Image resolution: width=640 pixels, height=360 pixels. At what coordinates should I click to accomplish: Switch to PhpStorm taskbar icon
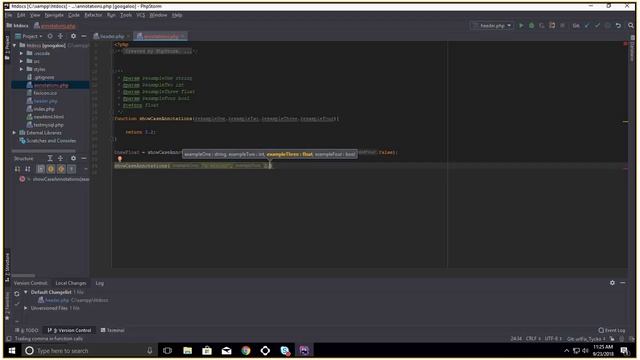[x=304, y=351]
